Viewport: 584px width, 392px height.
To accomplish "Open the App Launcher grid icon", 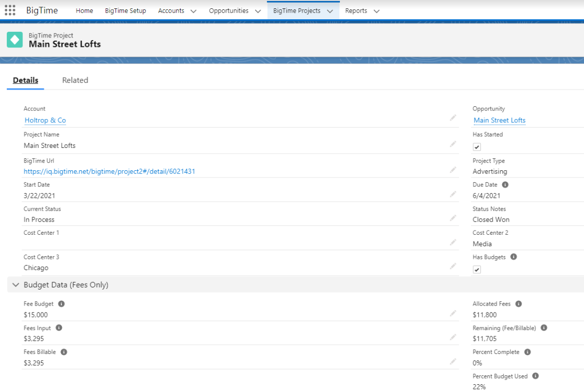I will (x=10, y=10).
